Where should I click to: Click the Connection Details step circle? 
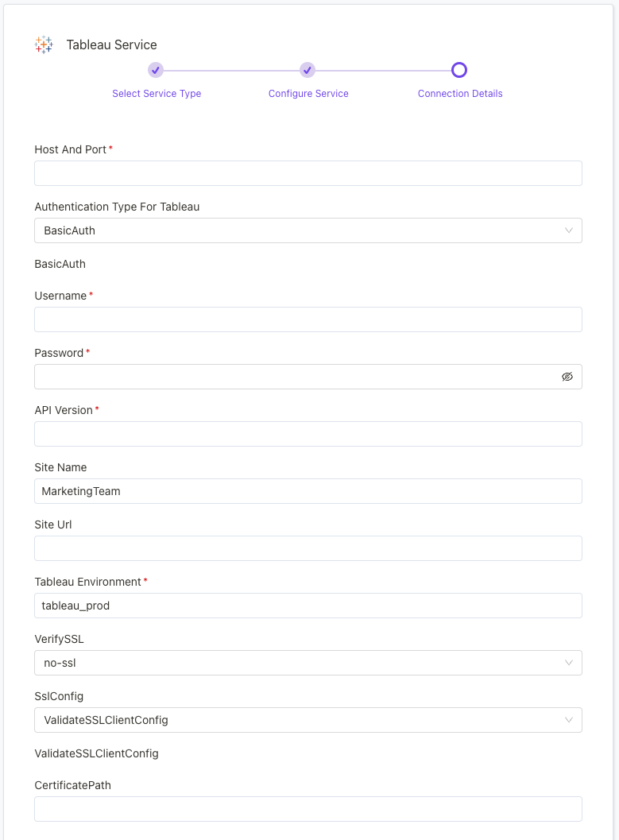(x=459, y=70)
